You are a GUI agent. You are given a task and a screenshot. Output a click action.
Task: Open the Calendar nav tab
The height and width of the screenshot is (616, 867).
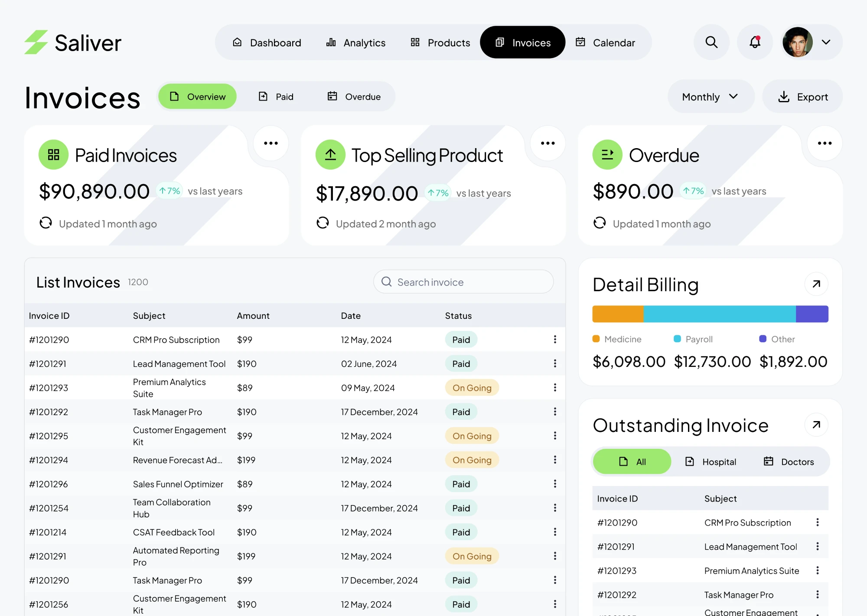[605, 42]
